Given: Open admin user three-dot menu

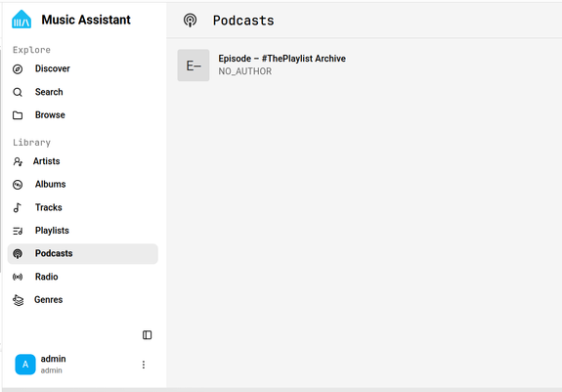Looking at the screenshot, I should (144, 365).
